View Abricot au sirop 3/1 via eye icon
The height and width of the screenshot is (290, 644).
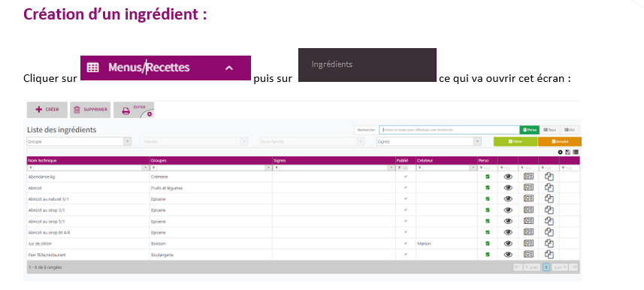point(508,210)
